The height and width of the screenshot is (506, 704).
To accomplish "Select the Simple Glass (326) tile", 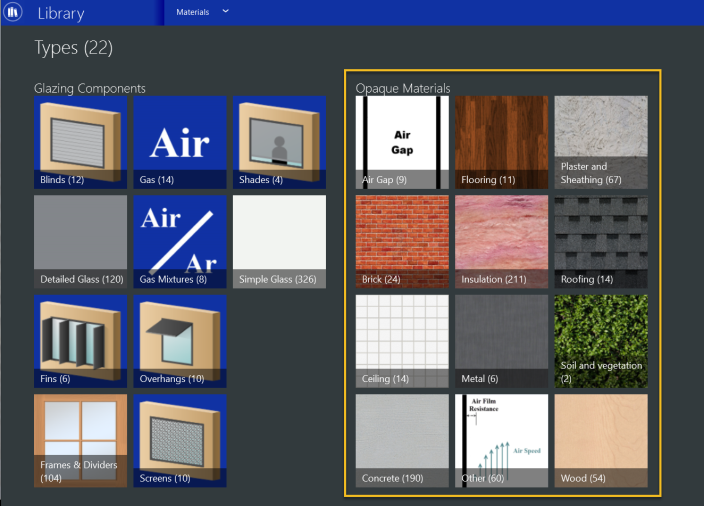I will tap(279, 242).
